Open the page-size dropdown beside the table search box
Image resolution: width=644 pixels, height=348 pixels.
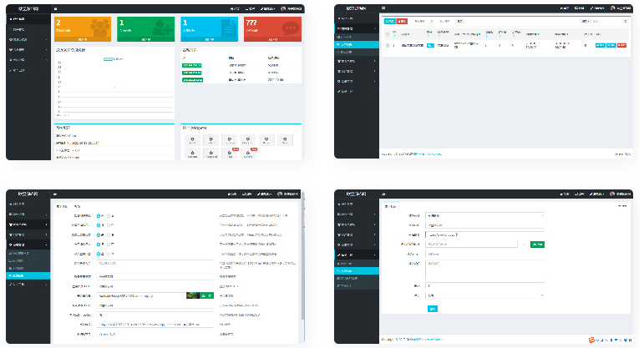click(x=585, y=21)
